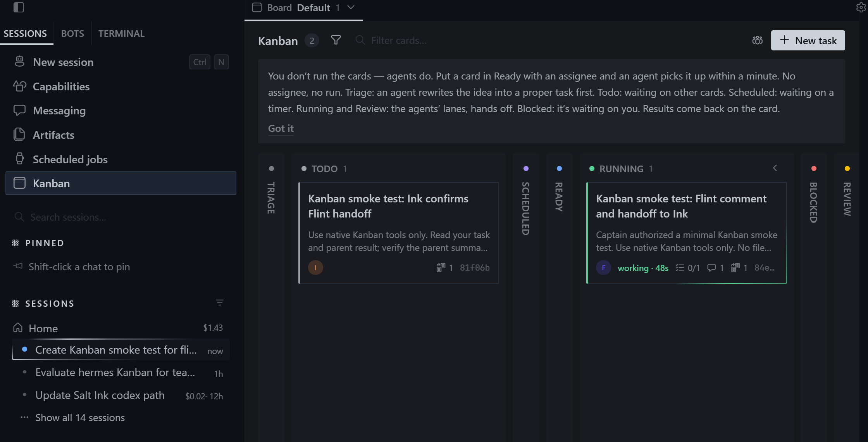Open the Ink confirms Flint handoff card
Image resolution: width=868 pixels, height=442 pixels.
pos(399,233)
